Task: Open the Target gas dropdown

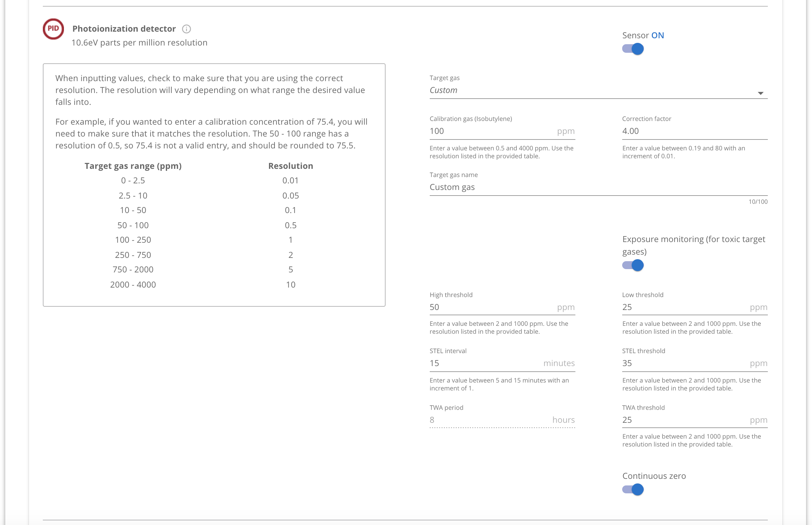Action: click(593, 90)
